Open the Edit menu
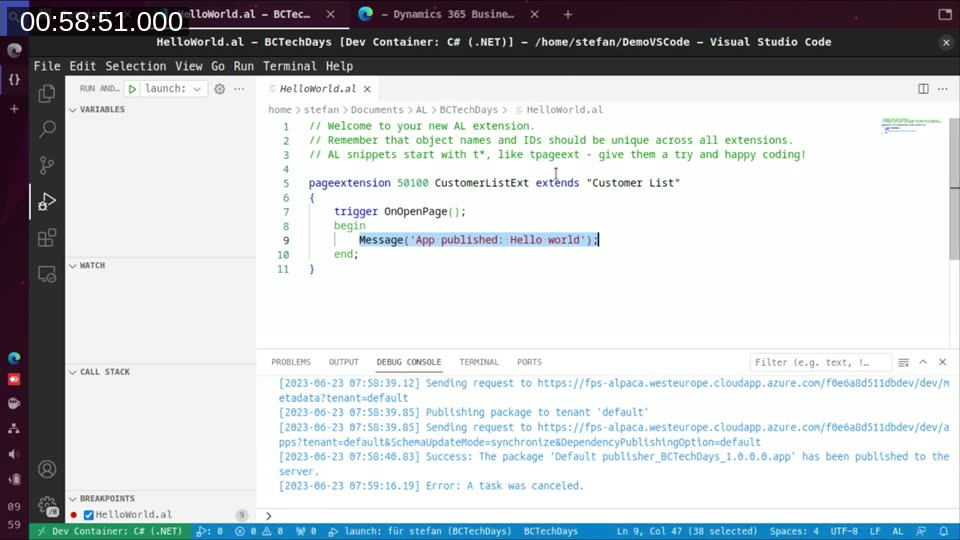Screen dimensions: 960x540 [x=82, y=66]
